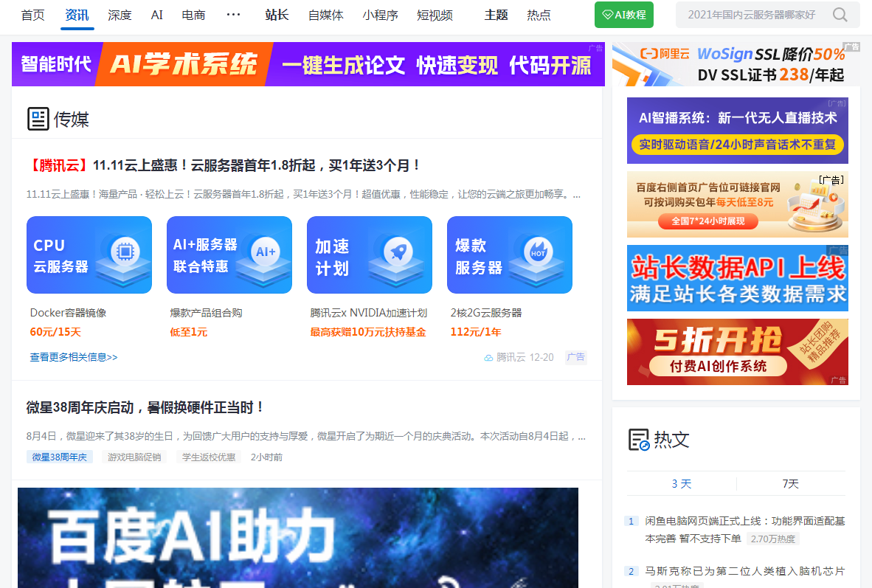
Task: Switch hot articles to 3天 tab
Action: click(681, 483)
